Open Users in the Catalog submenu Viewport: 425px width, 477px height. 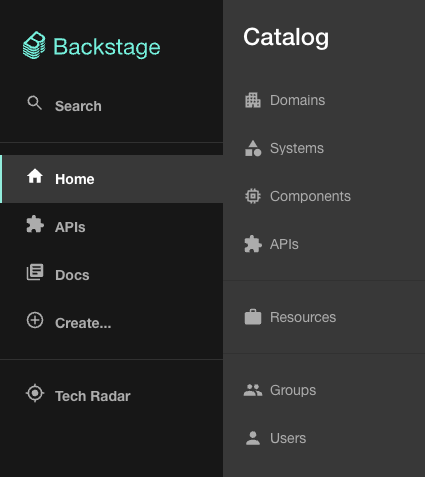pos(324,438)
